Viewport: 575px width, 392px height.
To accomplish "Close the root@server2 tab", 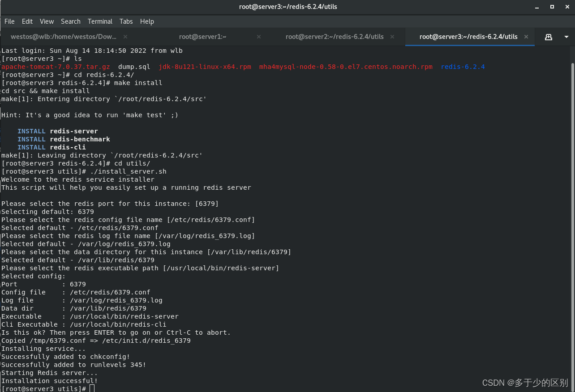I will 393,37.
